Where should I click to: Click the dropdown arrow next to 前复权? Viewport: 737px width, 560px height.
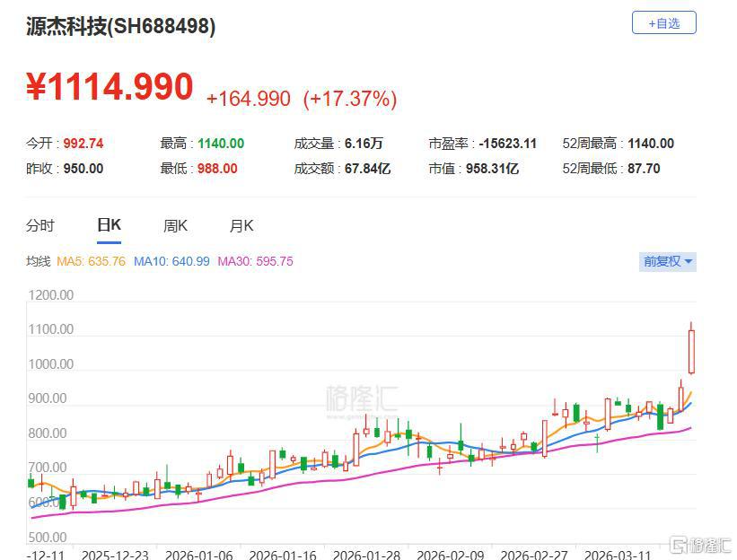[x=687, y=261]
